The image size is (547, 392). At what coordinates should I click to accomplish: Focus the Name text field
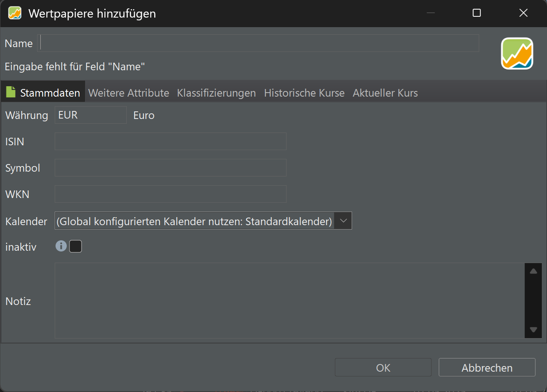[259, 43]
